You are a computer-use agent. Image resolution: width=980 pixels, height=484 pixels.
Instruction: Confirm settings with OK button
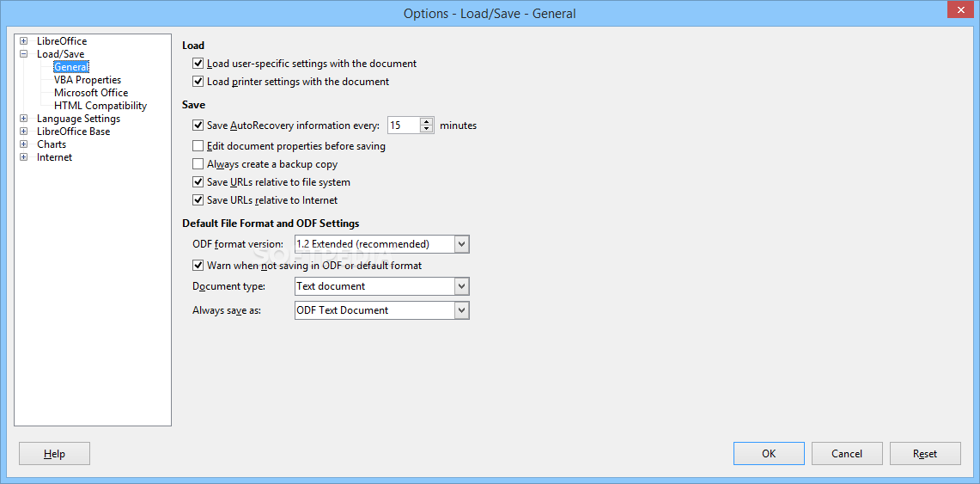(769, 454)
